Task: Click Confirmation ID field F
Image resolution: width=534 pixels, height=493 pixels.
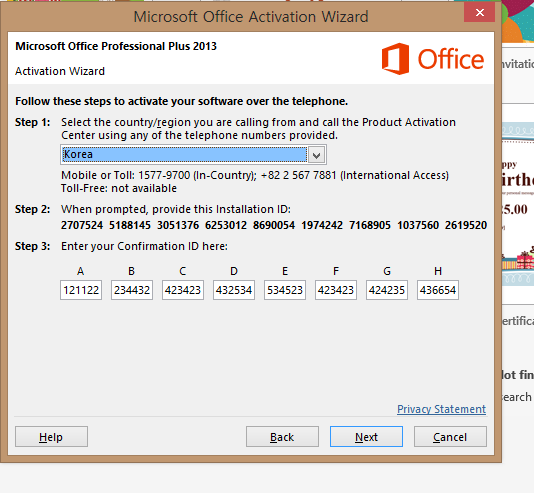Action: [336, 290]
